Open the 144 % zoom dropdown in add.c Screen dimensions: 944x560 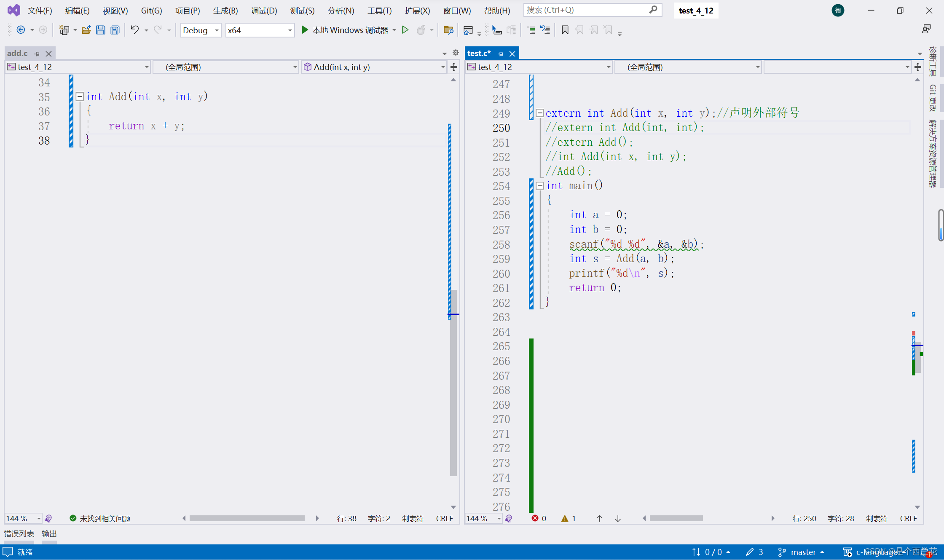[x=24, y=518]
